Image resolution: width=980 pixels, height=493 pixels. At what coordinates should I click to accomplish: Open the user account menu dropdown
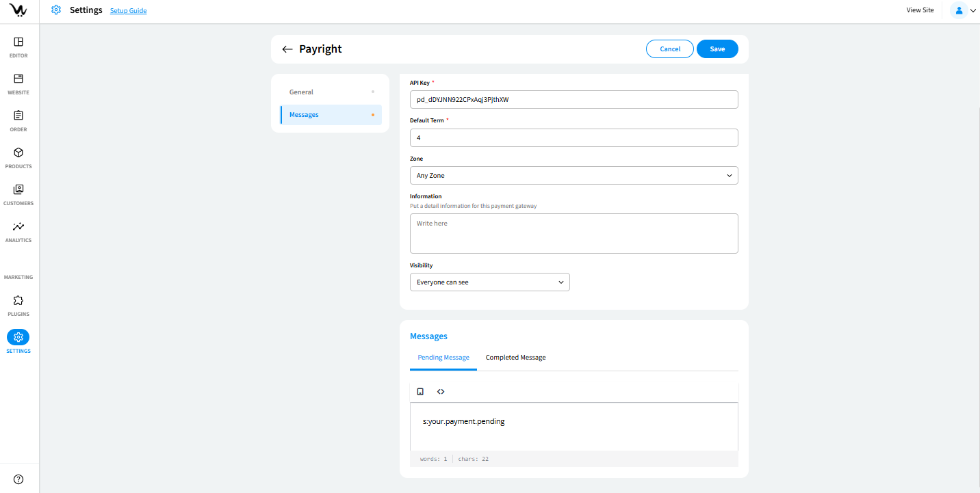pyautogui.click(x=964, y=10)
